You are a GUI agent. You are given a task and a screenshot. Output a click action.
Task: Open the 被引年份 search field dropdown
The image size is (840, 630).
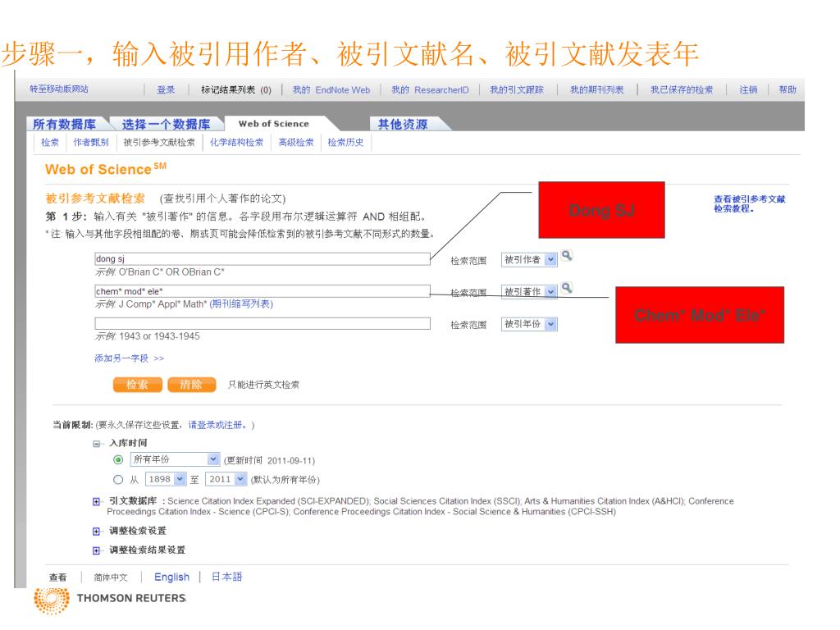click(x=529, y=324)
